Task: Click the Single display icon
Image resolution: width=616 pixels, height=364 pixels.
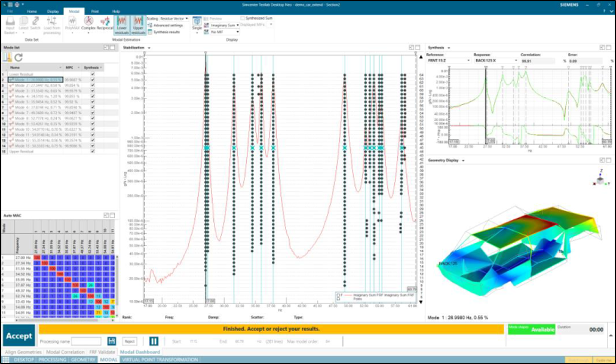Action: (x=197, y=23)
